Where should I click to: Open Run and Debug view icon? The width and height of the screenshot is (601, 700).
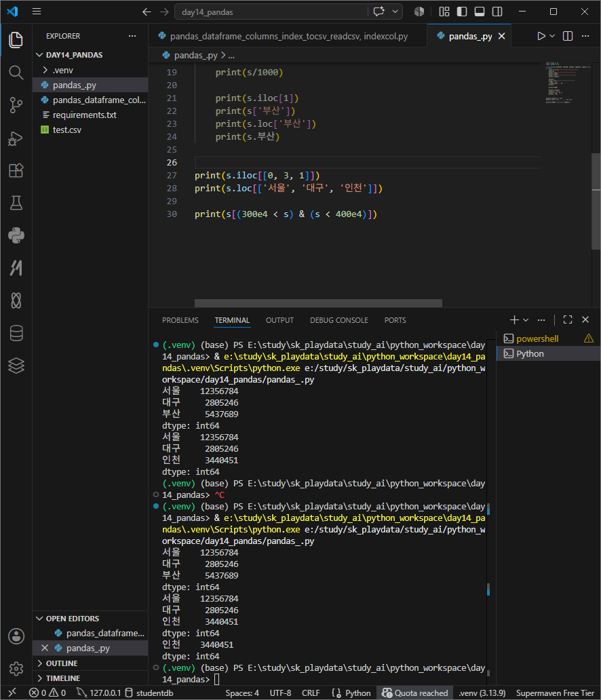pyautogui.click(x=16, y=138)
